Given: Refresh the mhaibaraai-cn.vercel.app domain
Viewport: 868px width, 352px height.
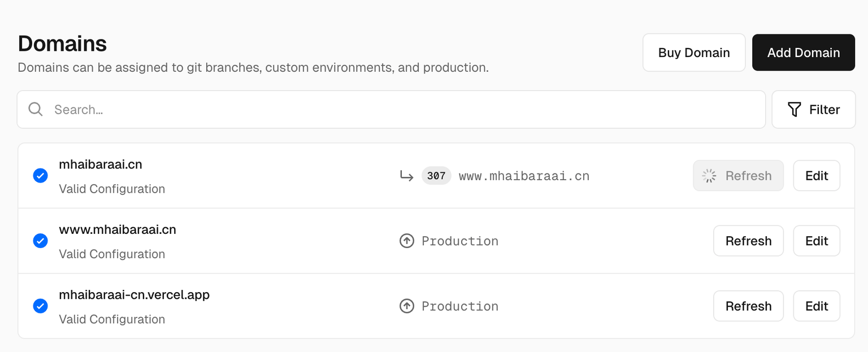Looking at the screenshot, I should point(748,306).
